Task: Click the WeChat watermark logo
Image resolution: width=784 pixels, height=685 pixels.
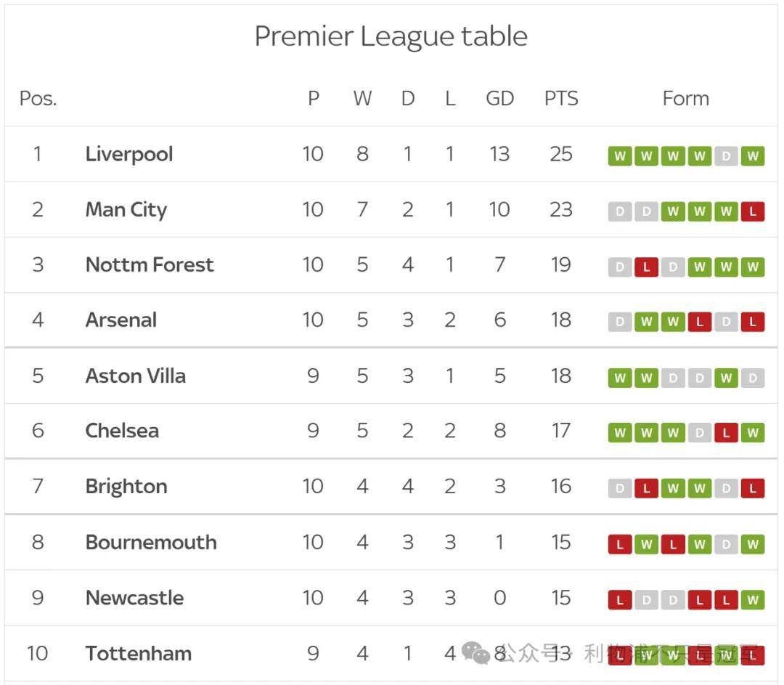Action: (x=475, y=652)
